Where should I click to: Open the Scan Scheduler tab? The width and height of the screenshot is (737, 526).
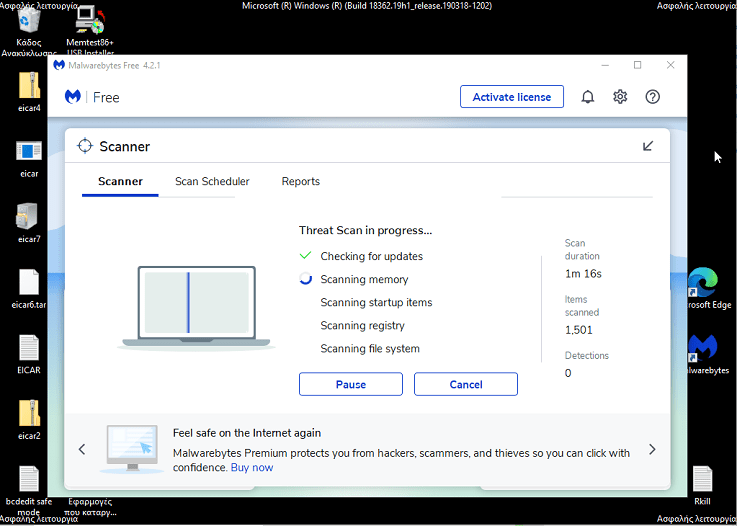pyautogui.click(x=212, y=181)
